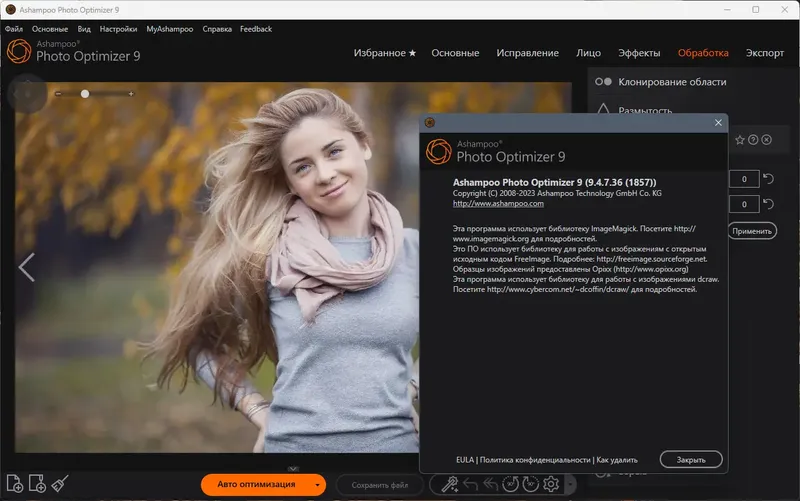Screen dimensions: 800x501
Task: Click the double undo all arrow icon
Action: pyautogui.click(x=490, y=484)
